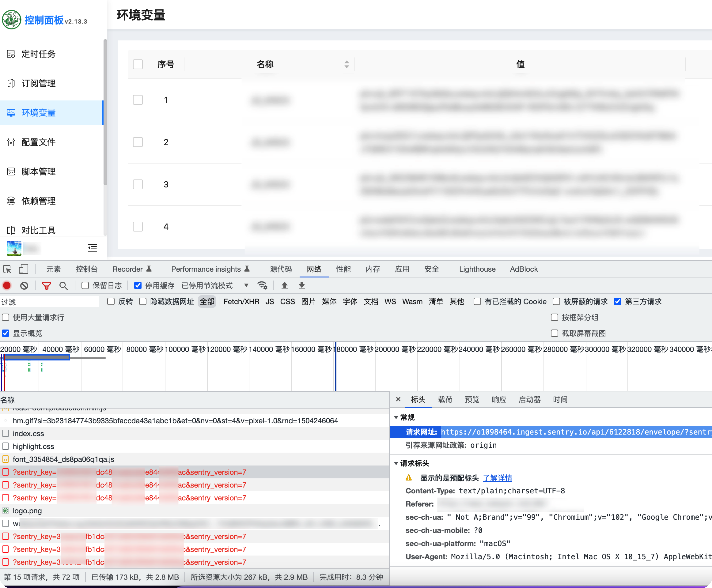
Task: Search network requests with magnifier icon
Action: [x=63, y=285]
